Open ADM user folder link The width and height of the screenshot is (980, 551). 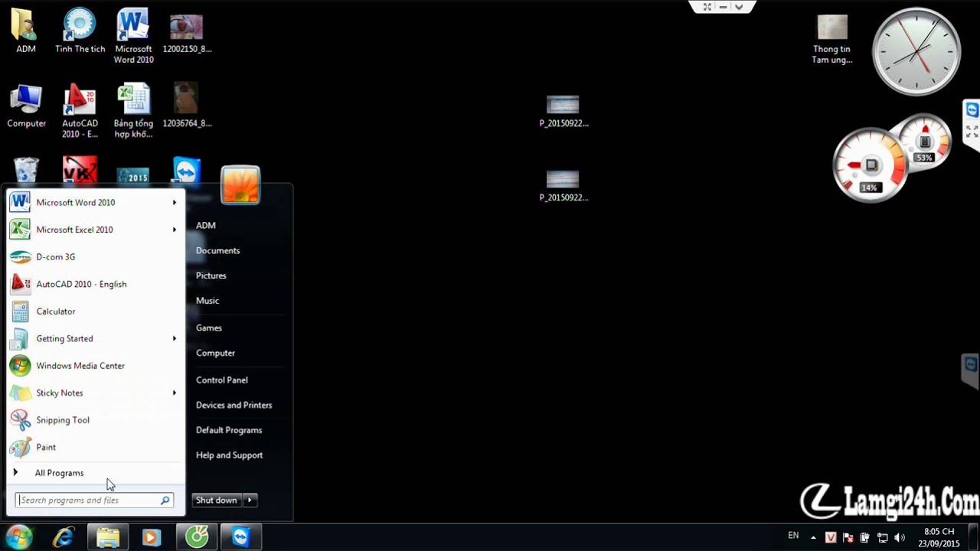206,225
